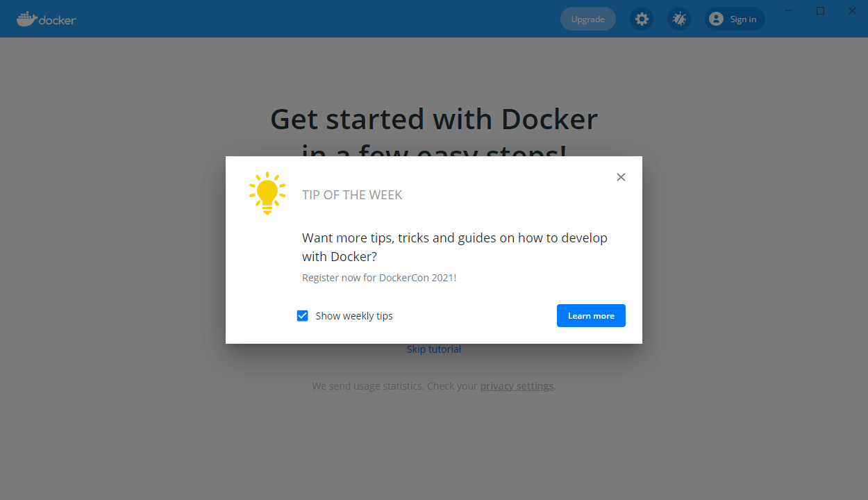Screen dimensions: 868x500
Task: Click the "Show weekly tips" label text
Action: 354,316
